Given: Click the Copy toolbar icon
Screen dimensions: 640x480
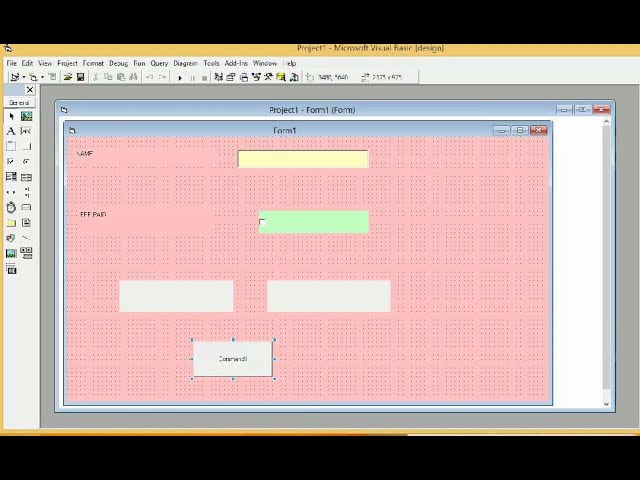Looking at the screenshot, I should tap(108, 77).
